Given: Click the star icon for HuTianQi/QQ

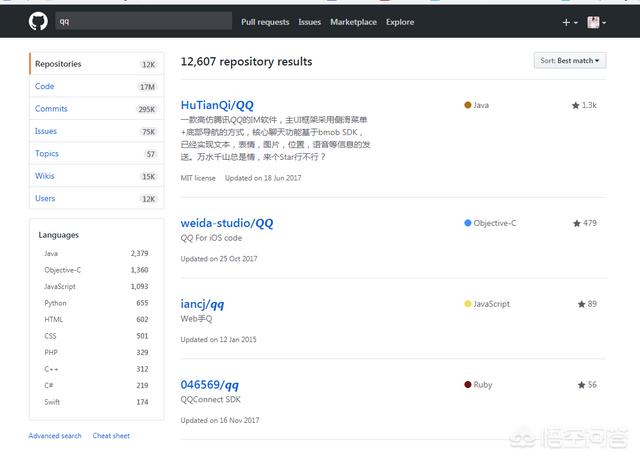Looking at the screenshot, I should point(576,105).
